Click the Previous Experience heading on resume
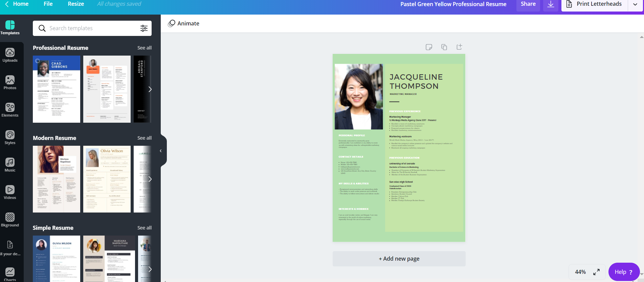Image resolution: width=644 pixels, height=282 pixels. click(405, 111)
